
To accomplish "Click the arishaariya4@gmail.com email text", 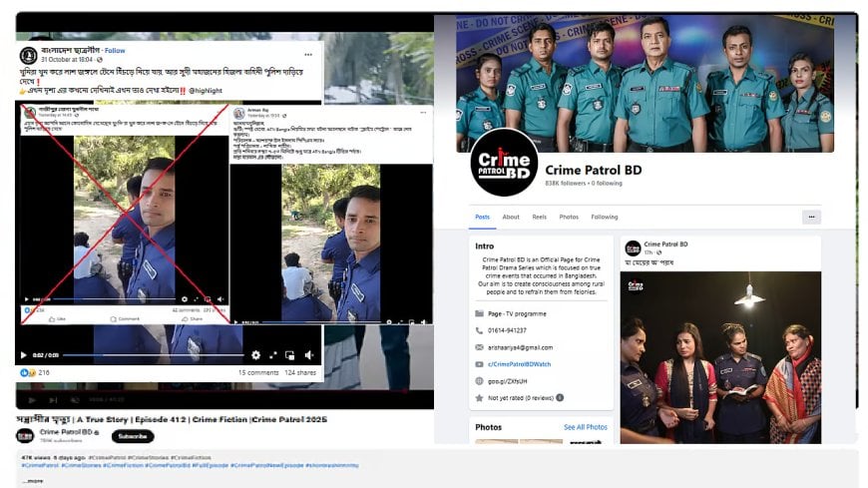I will (x=520, y=347).
